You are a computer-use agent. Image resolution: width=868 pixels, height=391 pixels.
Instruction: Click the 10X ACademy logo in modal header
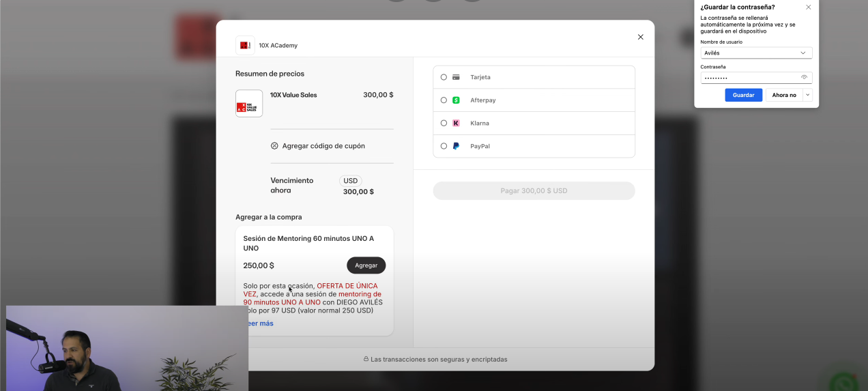click(x=245, y=45)
